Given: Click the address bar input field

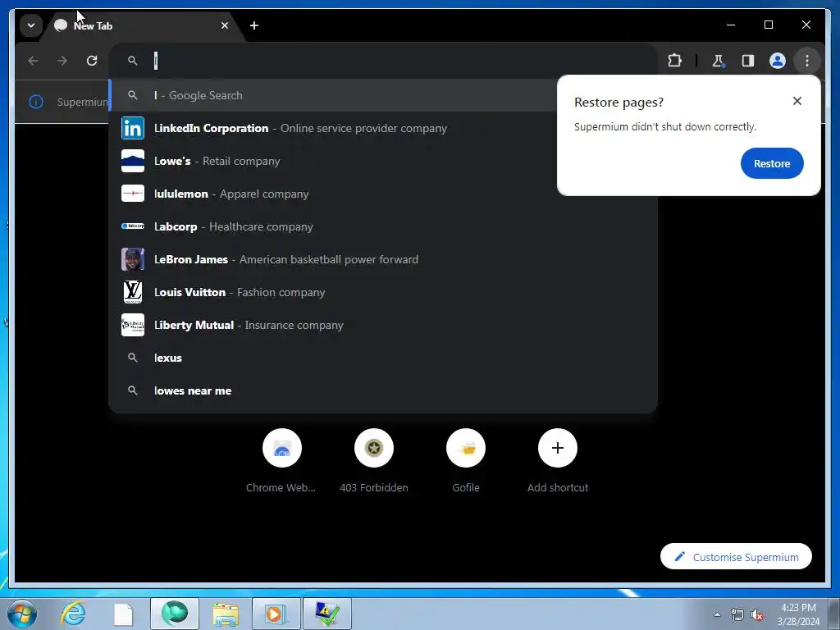Looking at the screenshot, I should coord(382,61).
